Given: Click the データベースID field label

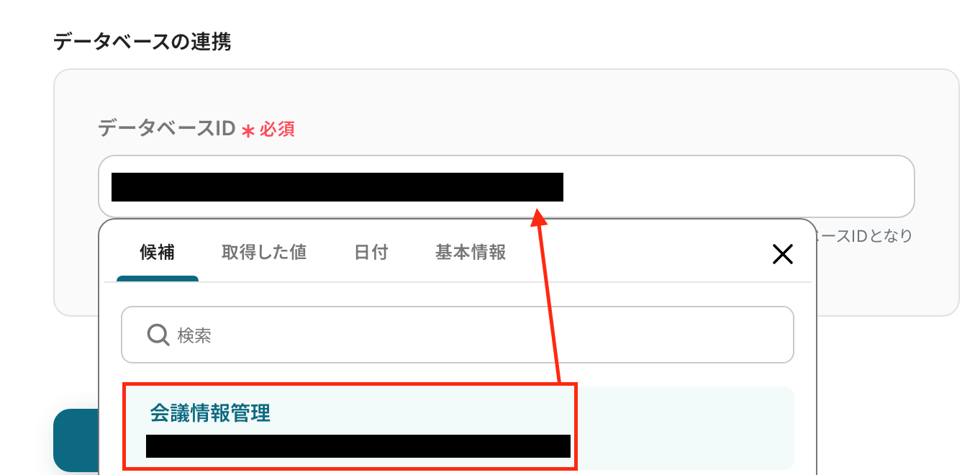Looking at the screenshot, I should (167, 129).
